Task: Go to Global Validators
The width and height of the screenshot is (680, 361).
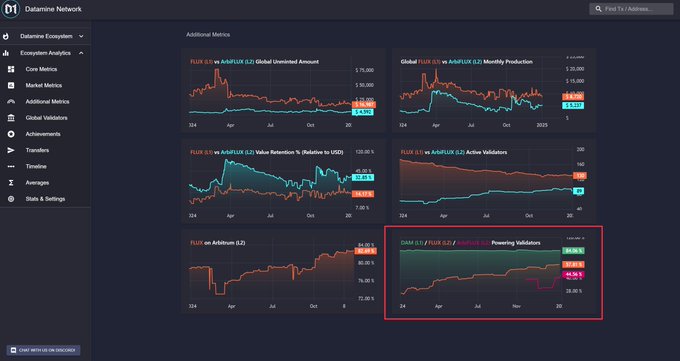Action: pos(45,118)
